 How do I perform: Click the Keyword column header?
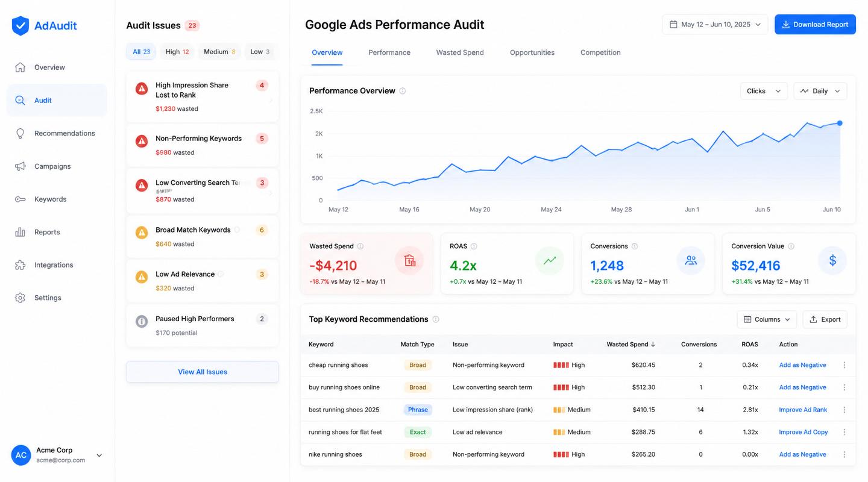[321, 345]
